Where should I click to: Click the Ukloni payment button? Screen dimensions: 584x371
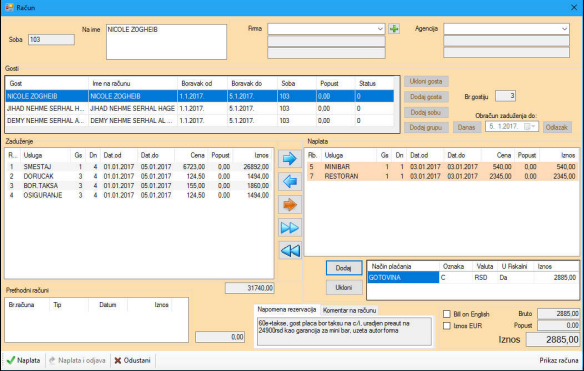coord(344,288)
